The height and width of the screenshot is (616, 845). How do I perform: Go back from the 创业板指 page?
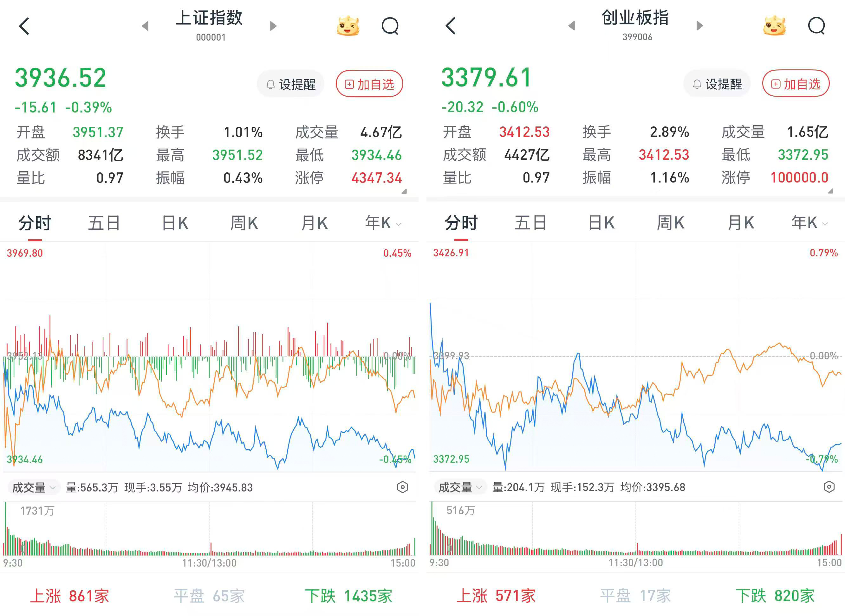click(x=451, y=26)
